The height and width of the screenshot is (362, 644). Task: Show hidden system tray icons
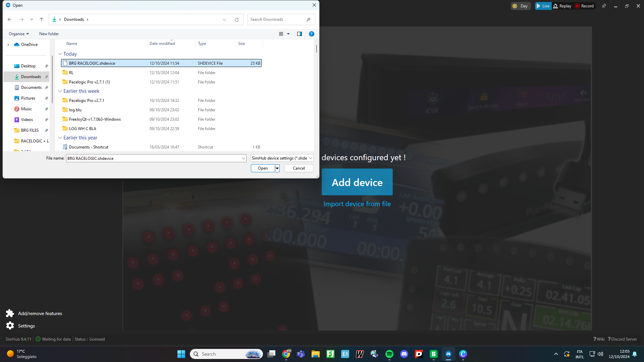click(x=556, y=354)
